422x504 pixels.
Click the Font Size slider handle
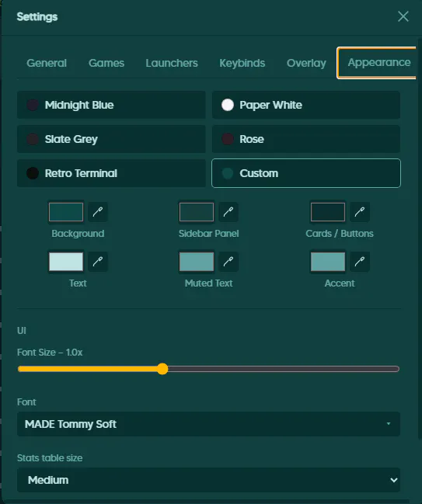(x=162, y=369)
